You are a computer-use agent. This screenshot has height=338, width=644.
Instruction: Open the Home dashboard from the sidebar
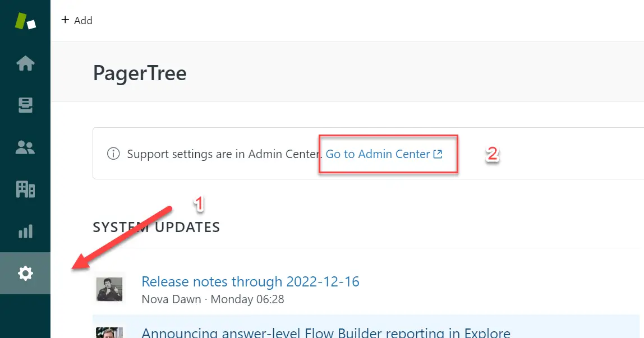(x=25, y=63)
